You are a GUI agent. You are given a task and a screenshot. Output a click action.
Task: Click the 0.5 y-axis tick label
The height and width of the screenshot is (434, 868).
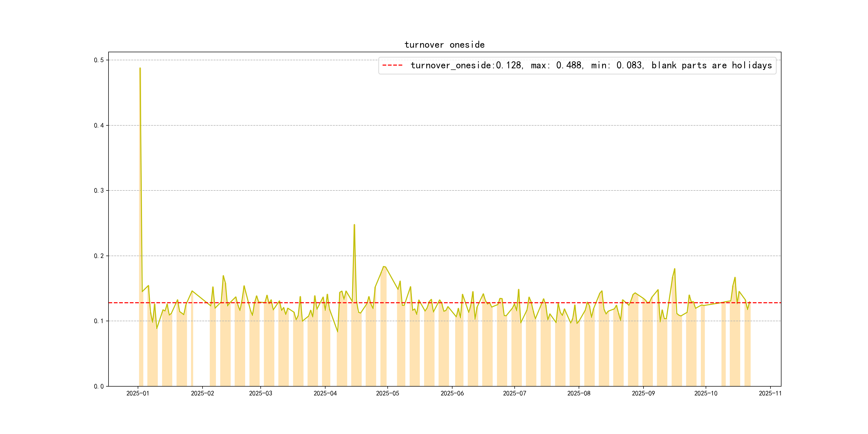pyautogui.click(x=99, y=60)
